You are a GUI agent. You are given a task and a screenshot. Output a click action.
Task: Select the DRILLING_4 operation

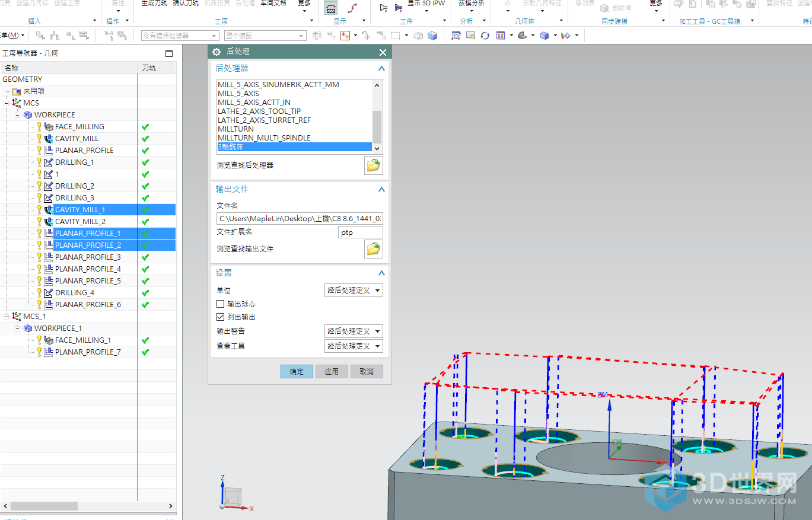click(x=75, y=293)
